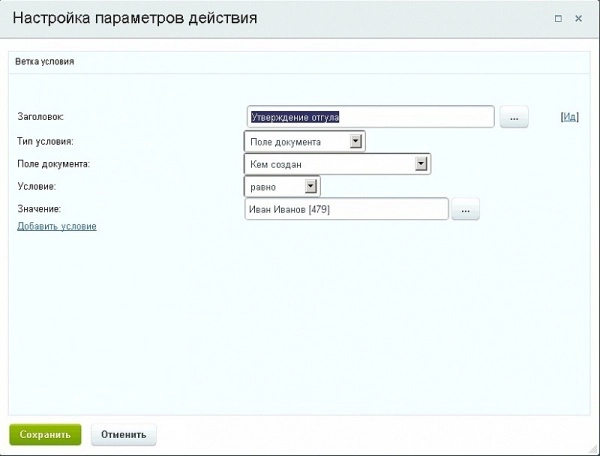Click the Тип условия label

tap(46, 142)
